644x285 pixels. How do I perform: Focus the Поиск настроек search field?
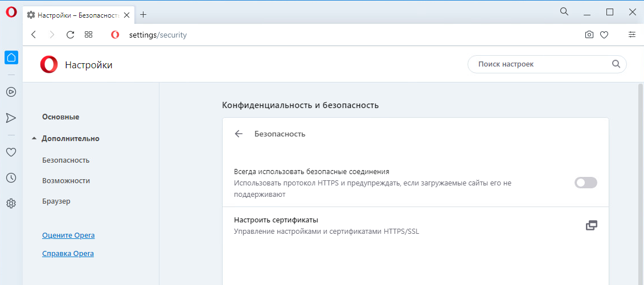547,64
